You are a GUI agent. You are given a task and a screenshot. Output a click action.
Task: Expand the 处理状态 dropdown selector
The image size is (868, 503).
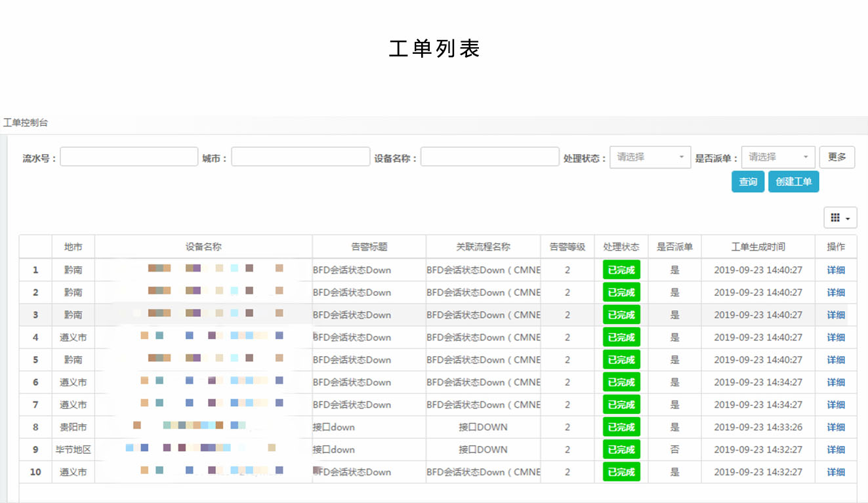[x=650, y=157]
